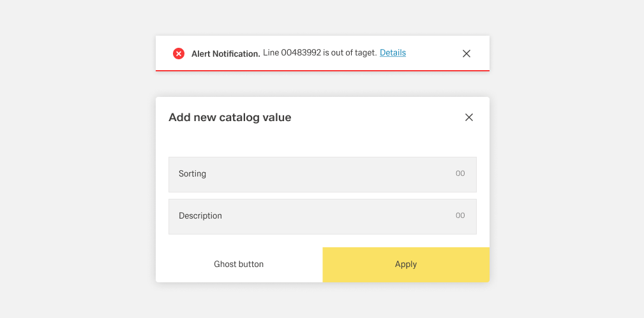Click the Description field character counter

tap(460, 216)
